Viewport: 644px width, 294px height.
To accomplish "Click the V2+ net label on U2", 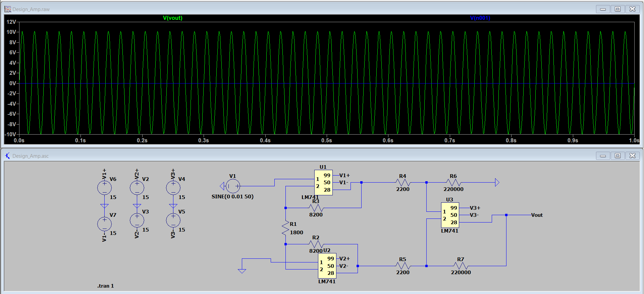I will tap(344, 259).
